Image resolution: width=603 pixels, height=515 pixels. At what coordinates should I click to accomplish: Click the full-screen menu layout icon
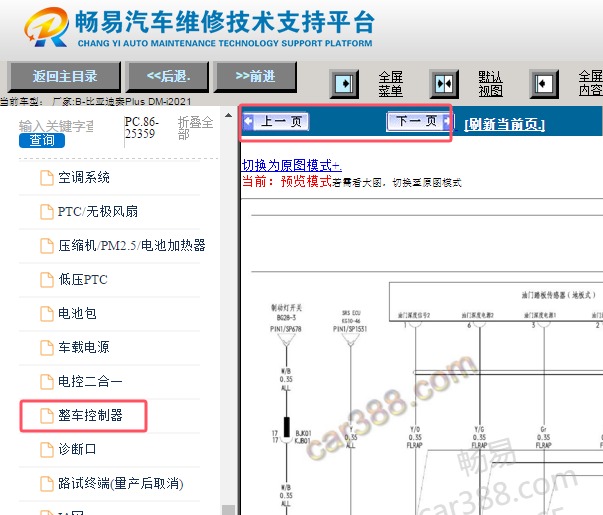pyautogui.click(x=344, y=83)
